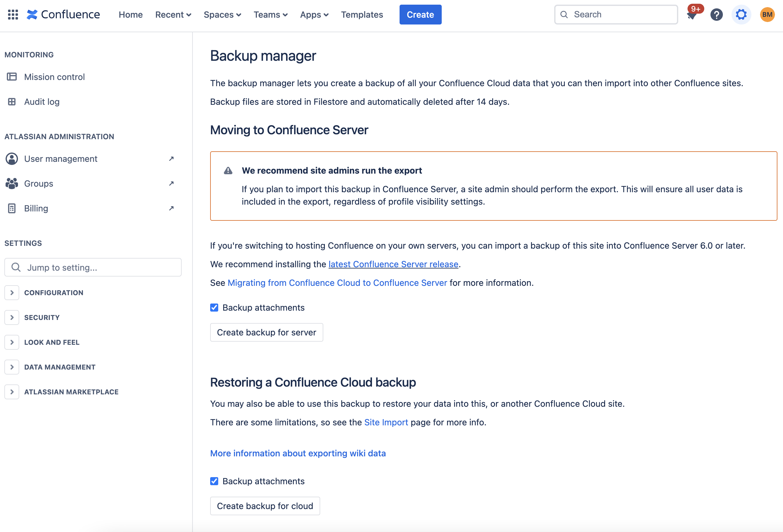783x532 pixels.
Task: Open the app switcher grid icon
Action: [13, 15]
